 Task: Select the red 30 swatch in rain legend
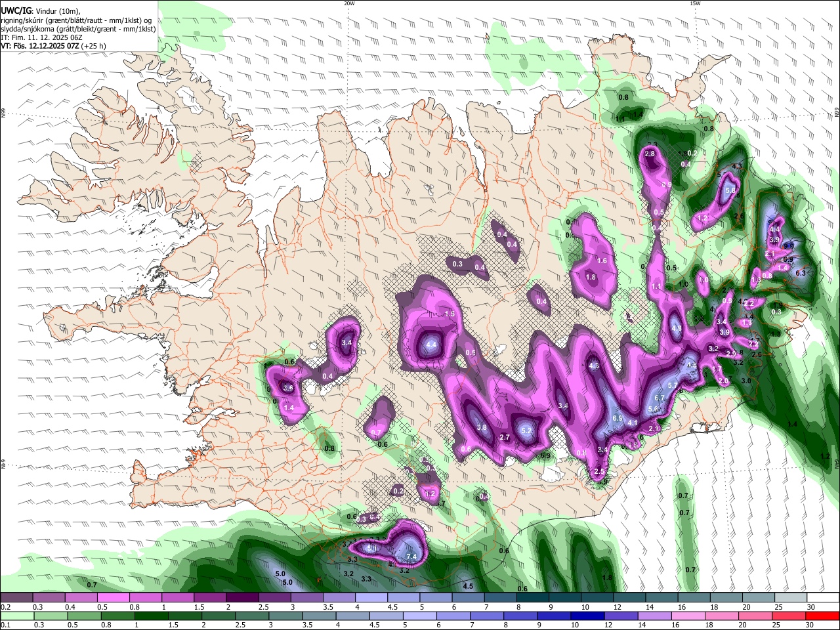pyautogui.click(x=822, y=616)
